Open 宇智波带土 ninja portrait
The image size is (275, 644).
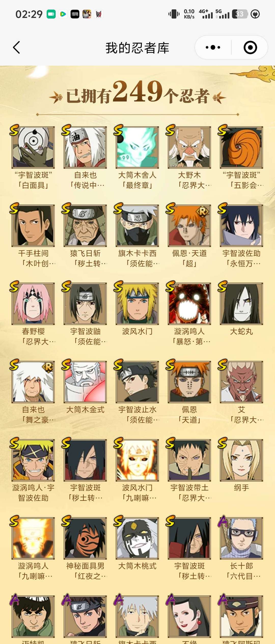click(189, 460)
